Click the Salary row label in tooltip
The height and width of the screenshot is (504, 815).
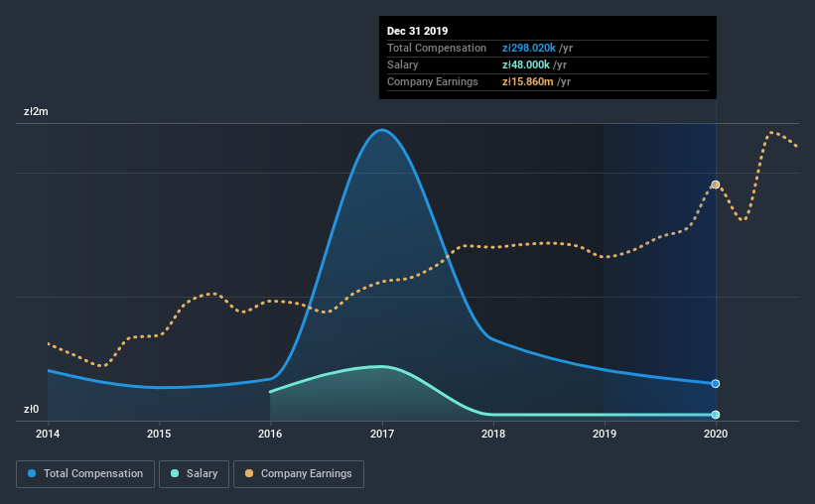coord(402,64)
